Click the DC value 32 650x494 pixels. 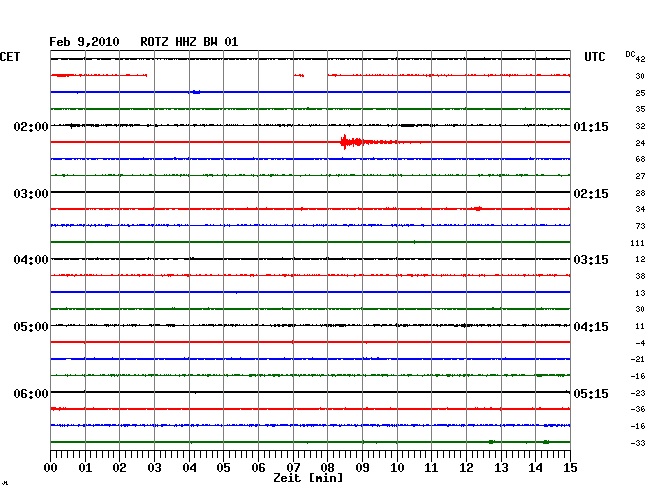point(640,126)
